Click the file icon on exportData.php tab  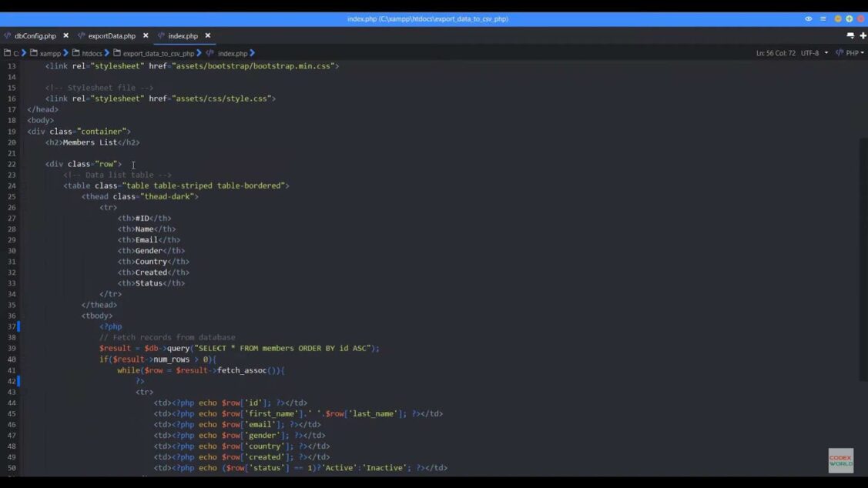pos(82,35)
